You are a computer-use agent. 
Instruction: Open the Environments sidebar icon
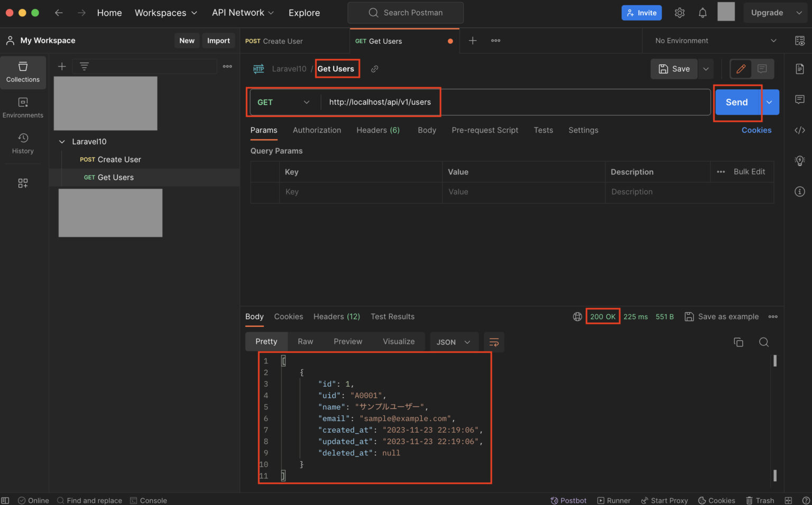[x=23, y=107]
